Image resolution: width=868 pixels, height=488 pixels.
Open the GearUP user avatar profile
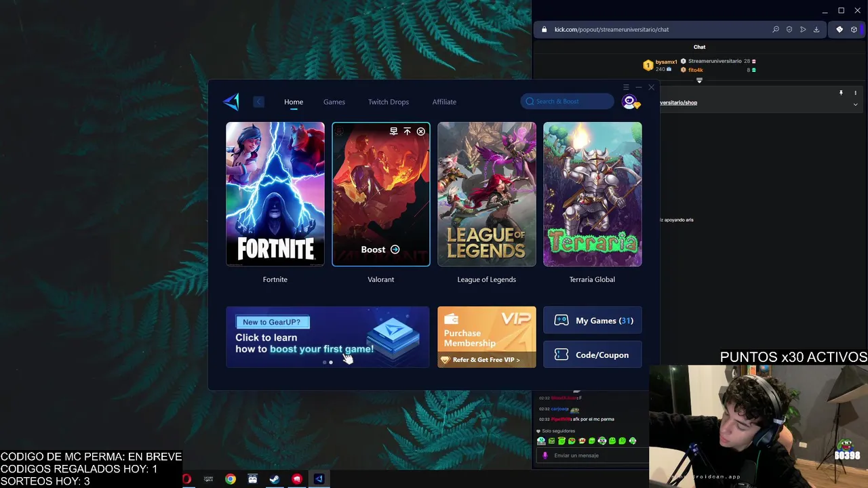629,102
